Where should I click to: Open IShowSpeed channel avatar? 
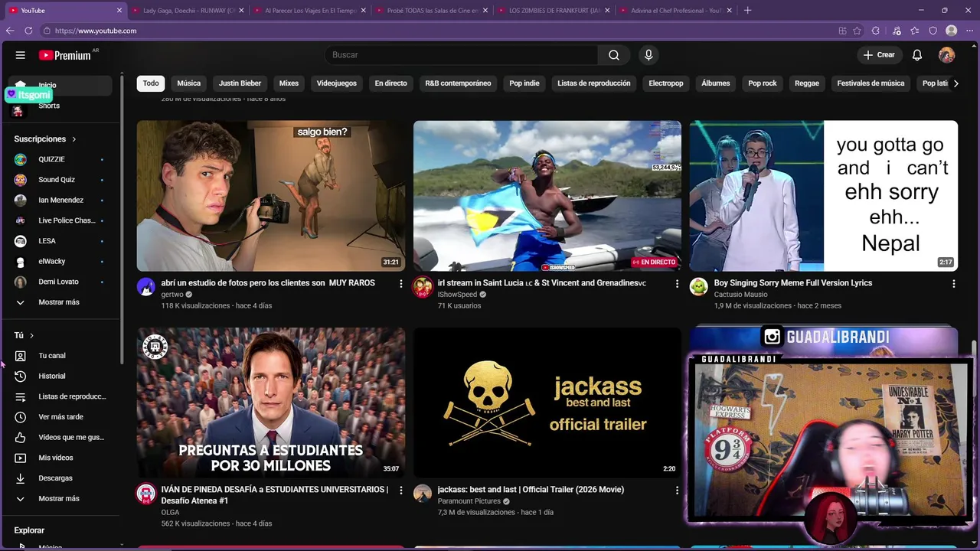pyautogui.click(x=423, y=287)
